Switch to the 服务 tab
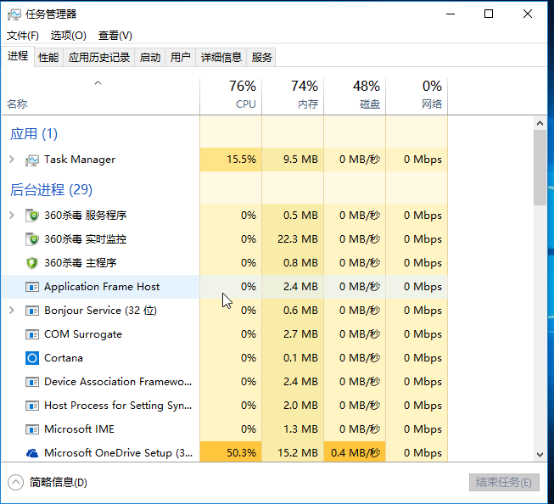The width and height of the screenshot is (554, 504). pos(262,57)
